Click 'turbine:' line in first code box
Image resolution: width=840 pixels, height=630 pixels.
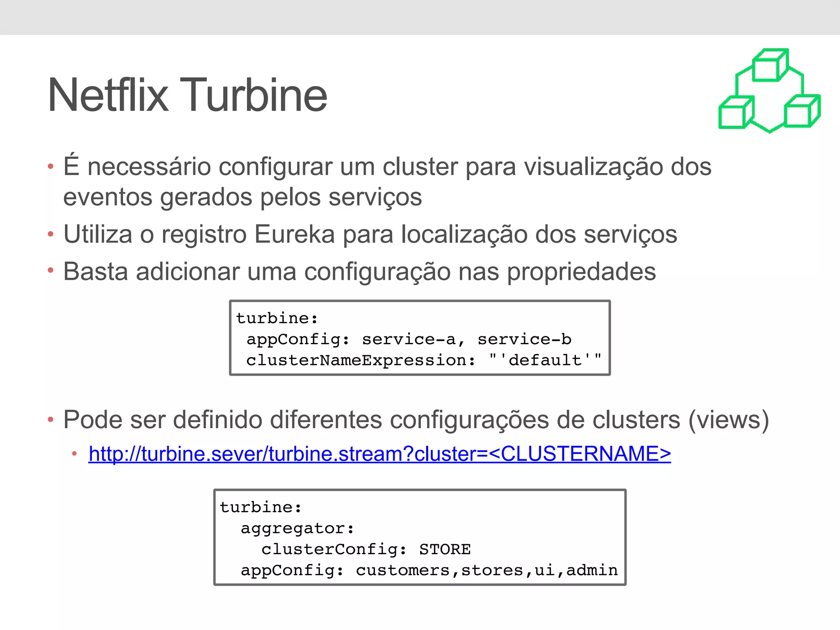tap(277, 318)
